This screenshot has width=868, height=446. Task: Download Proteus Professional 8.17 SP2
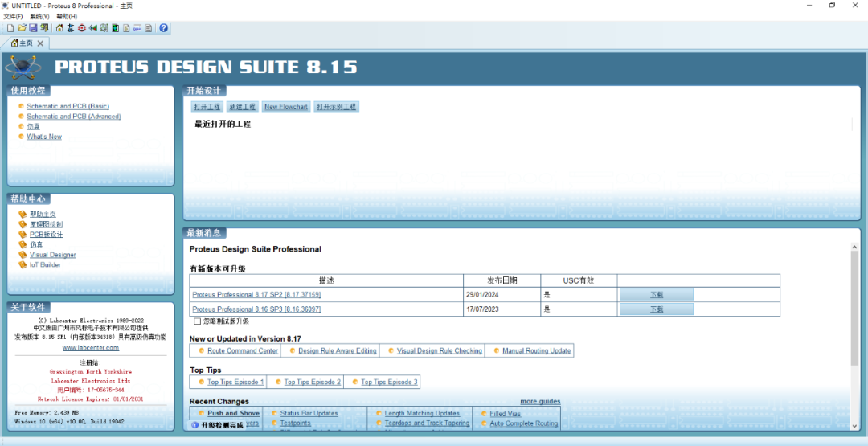coord(657,294)
